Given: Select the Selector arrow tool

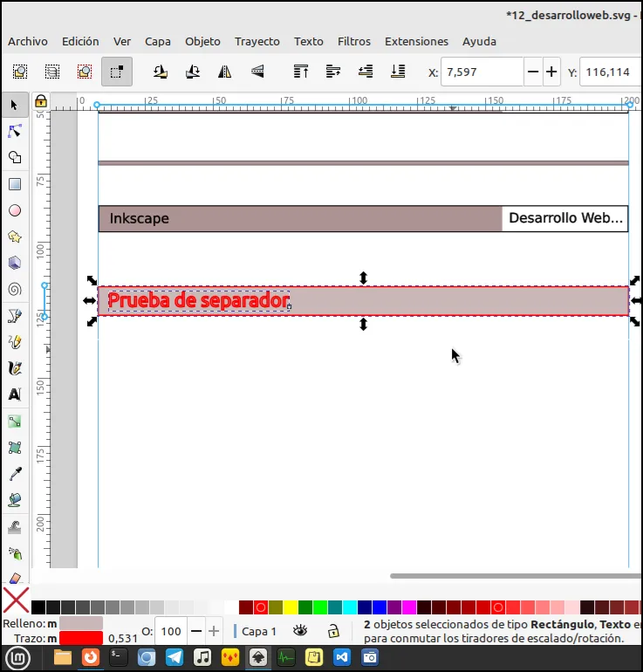Looking at the screenshot, I should click(15, 105).
